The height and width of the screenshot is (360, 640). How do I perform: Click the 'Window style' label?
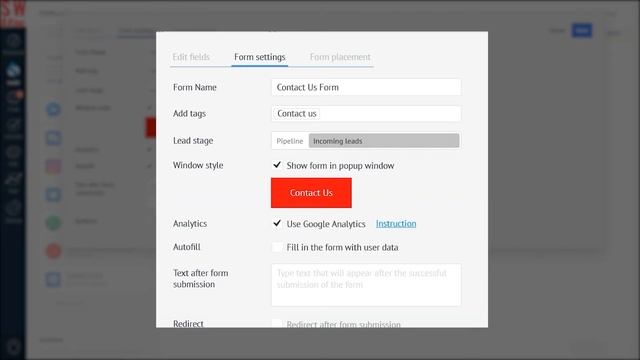(198, 165)
